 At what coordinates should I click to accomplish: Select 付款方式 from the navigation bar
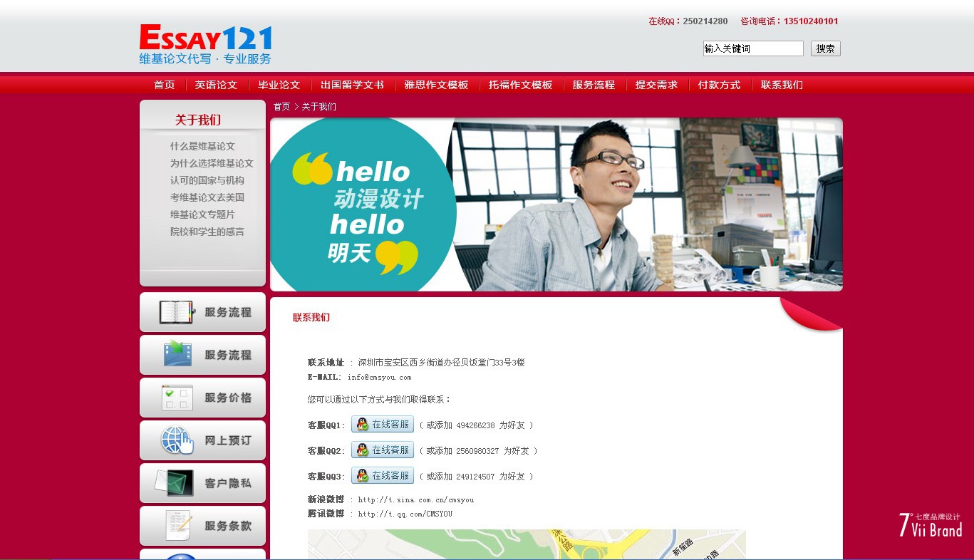click(719, 85)
